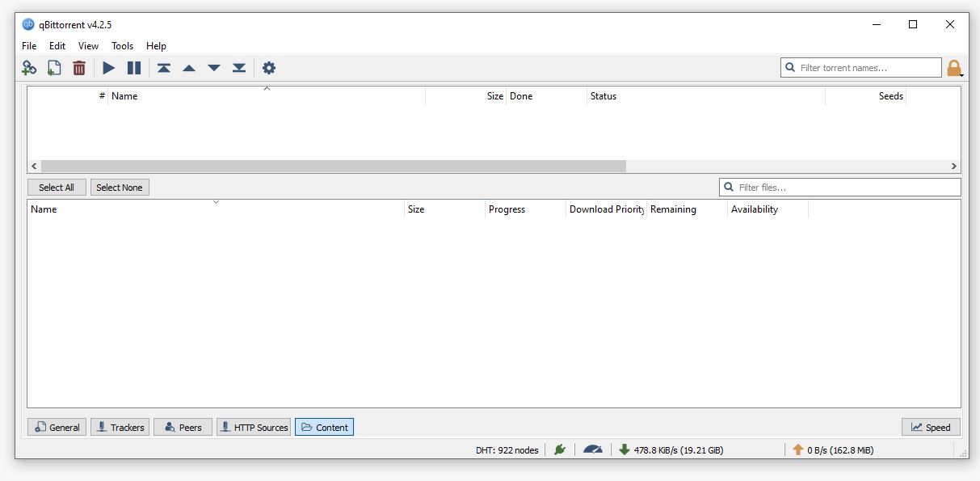This screenshot has height=481, width=980.
Task: Click the horizontal scrollbar thumb in torrent list
Action: tap(334, 166)
